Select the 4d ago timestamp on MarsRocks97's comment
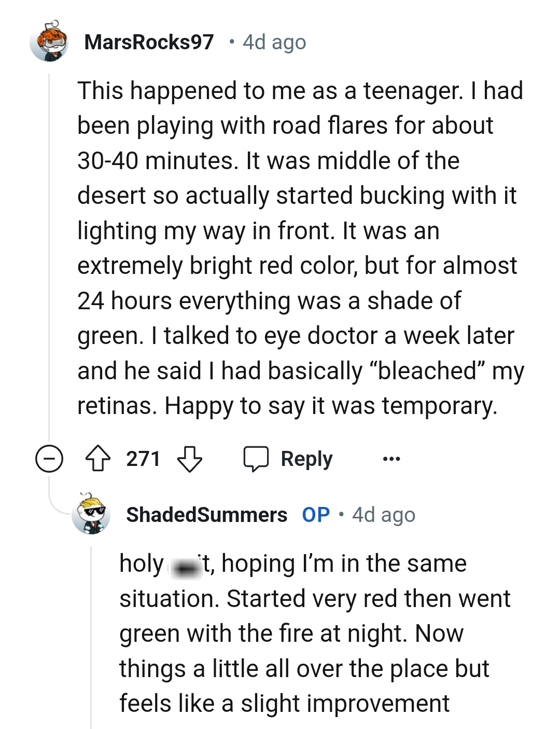The height and width of the screenshot is (729, 560). click(272, 43)
